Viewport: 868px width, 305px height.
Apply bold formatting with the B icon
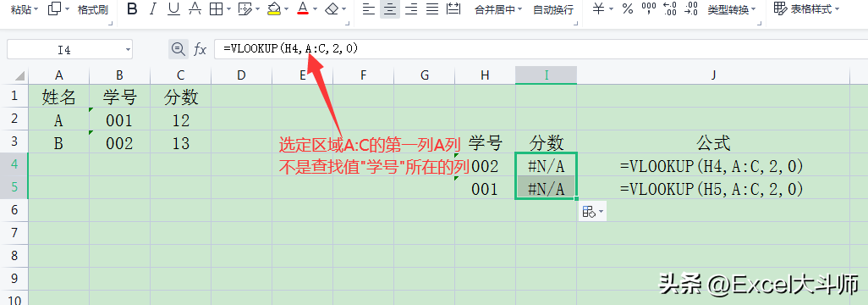tap(132, 8)
